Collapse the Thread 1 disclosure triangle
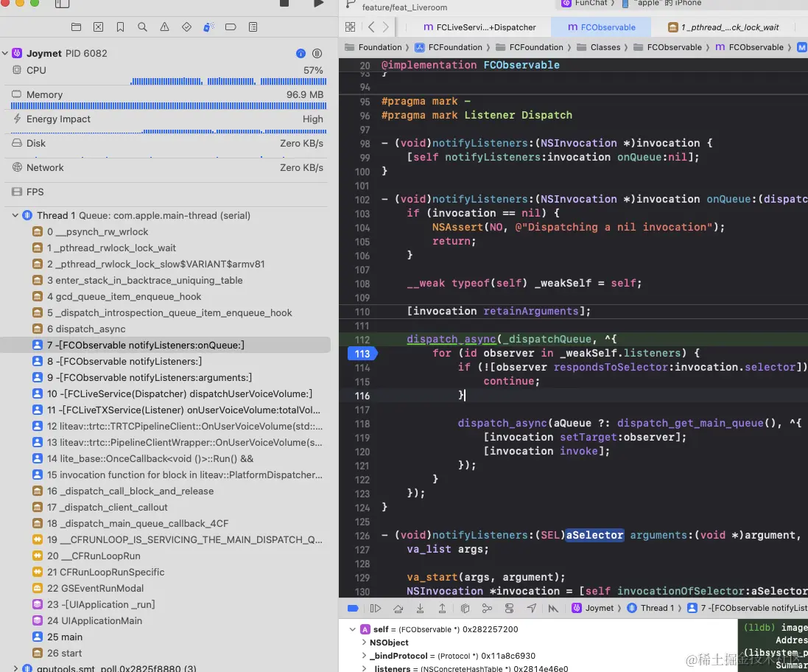 point(15,216)
